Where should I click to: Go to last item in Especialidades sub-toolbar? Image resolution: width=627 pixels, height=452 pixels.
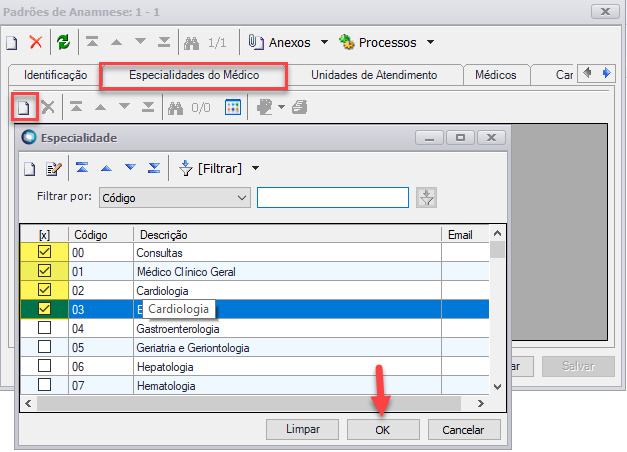pos(148,107)
